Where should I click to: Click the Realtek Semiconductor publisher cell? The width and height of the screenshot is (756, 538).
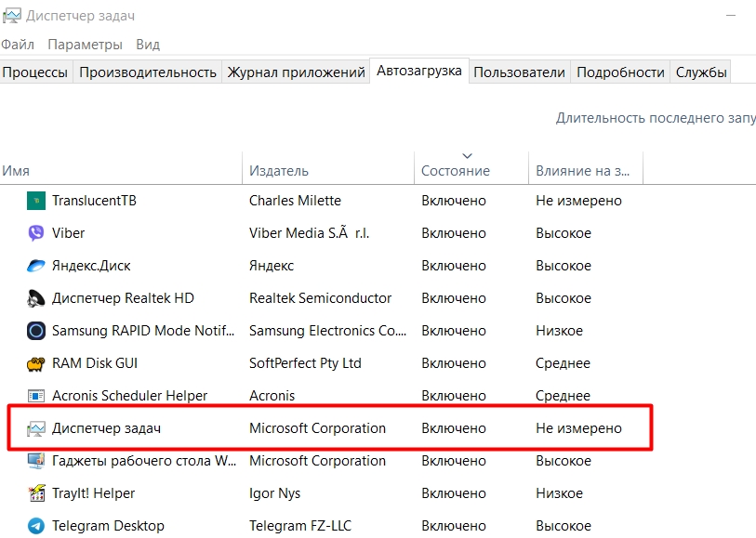click(320, 298)
